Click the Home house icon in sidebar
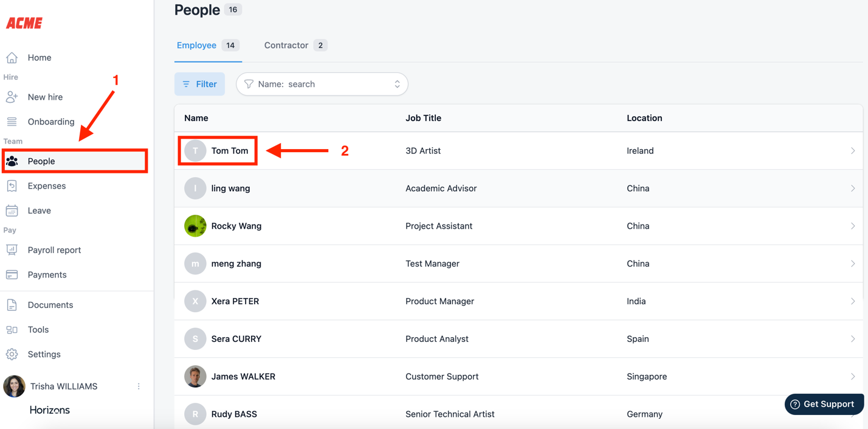868x429 pixels. pos(12,58)
